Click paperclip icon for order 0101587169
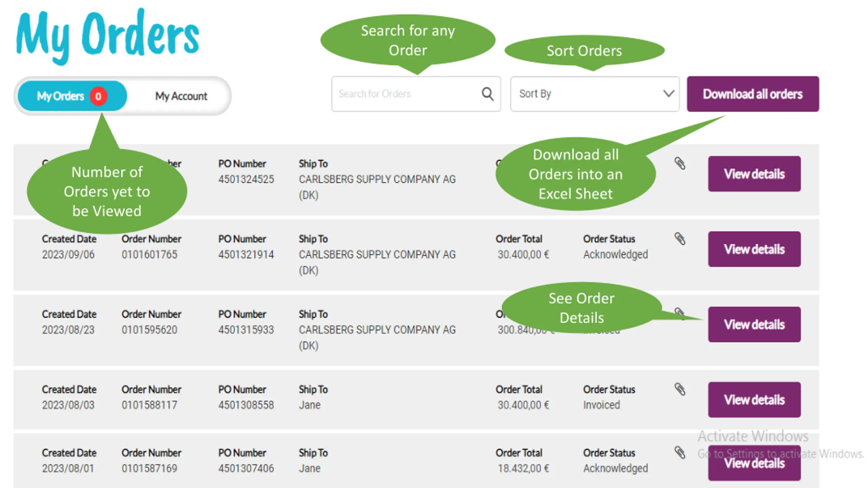 point(679,453)
